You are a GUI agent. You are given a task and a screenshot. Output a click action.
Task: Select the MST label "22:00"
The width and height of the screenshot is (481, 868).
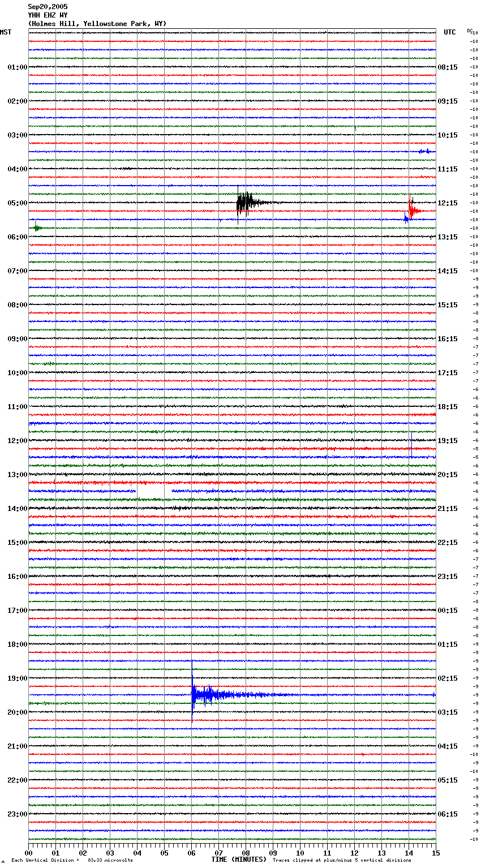click(x=18, y=780)
